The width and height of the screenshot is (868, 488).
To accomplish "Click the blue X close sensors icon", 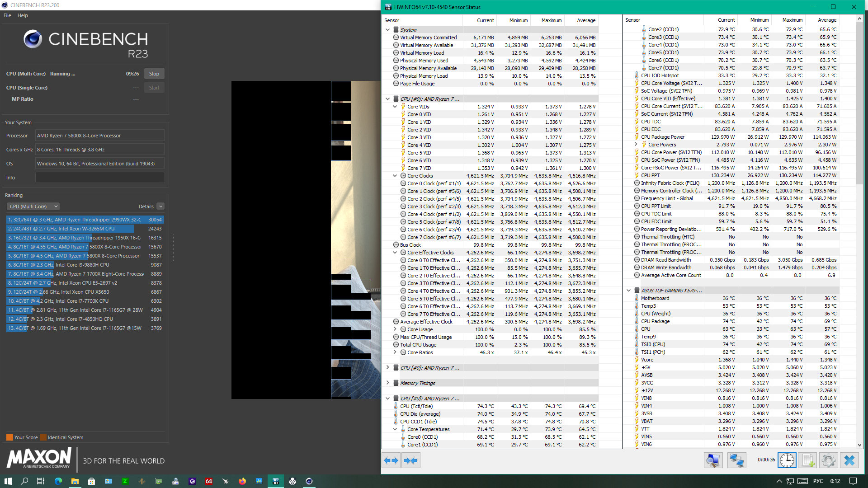I will (x=849, y=460).
